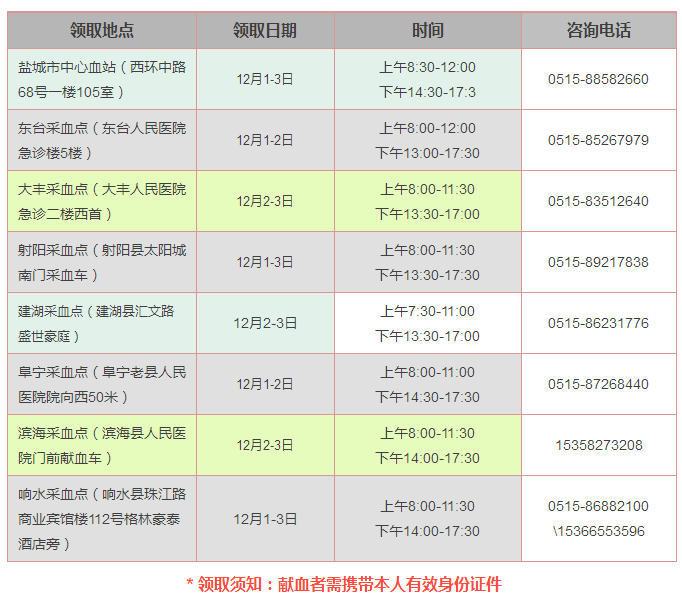Select the 响水采血点 location cell
This screenshot has height=600, width=682.
tap(102, 518)
